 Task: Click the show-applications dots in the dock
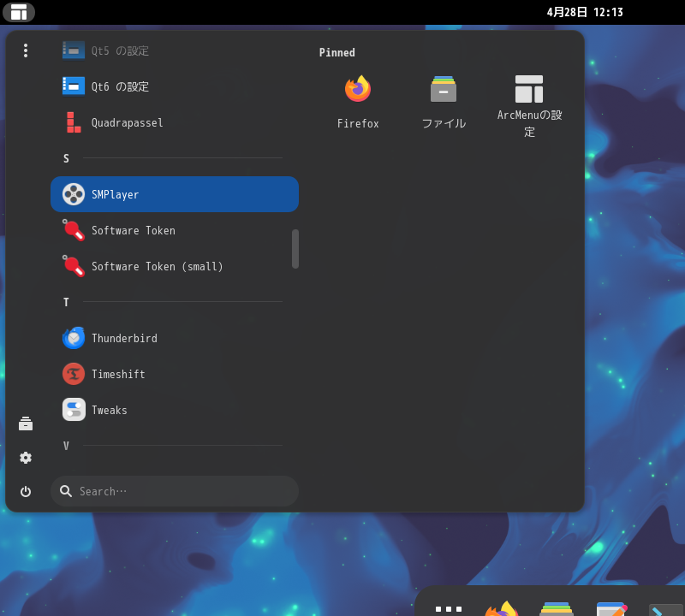pyautogui.click(x=447, y=607)
